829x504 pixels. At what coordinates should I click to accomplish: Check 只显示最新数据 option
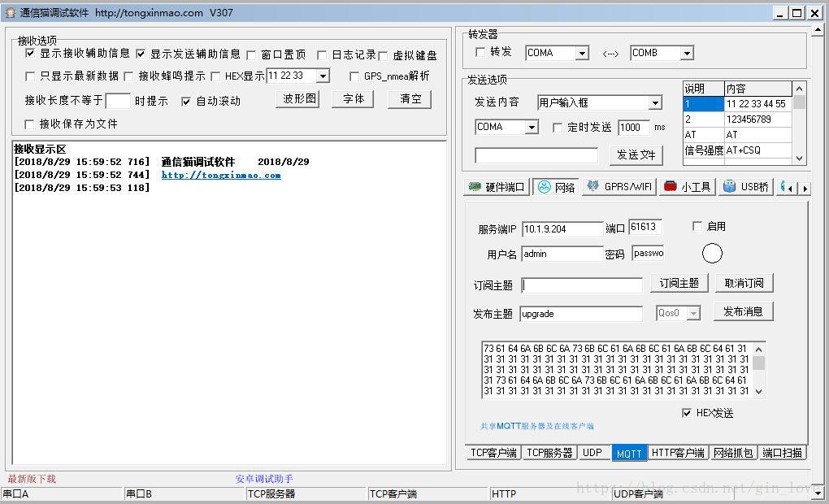30,76
